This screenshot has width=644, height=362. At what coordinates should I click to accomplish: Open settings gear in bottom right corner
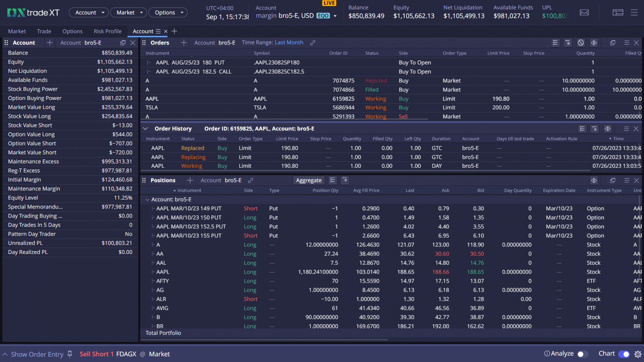pos(637,354)
